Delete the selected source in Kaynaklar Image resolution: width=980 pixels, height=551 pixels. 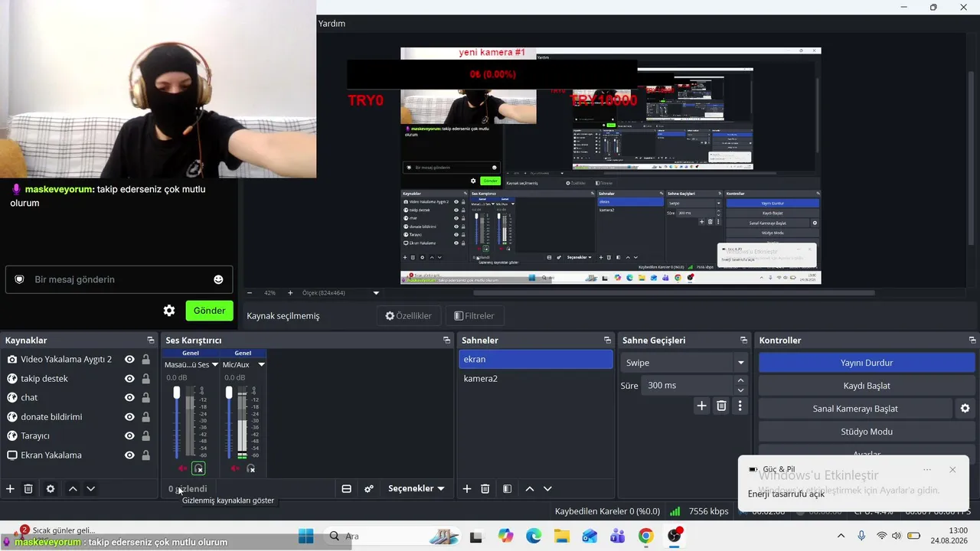[x=28, y=489]
